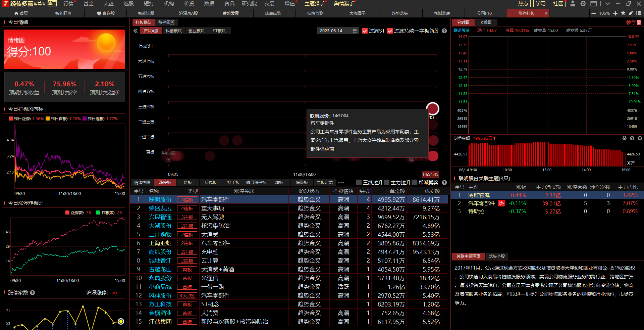Toggle 昨日连板 legend series
Viewport: 644px width, 330px height.
click(100, 119)
